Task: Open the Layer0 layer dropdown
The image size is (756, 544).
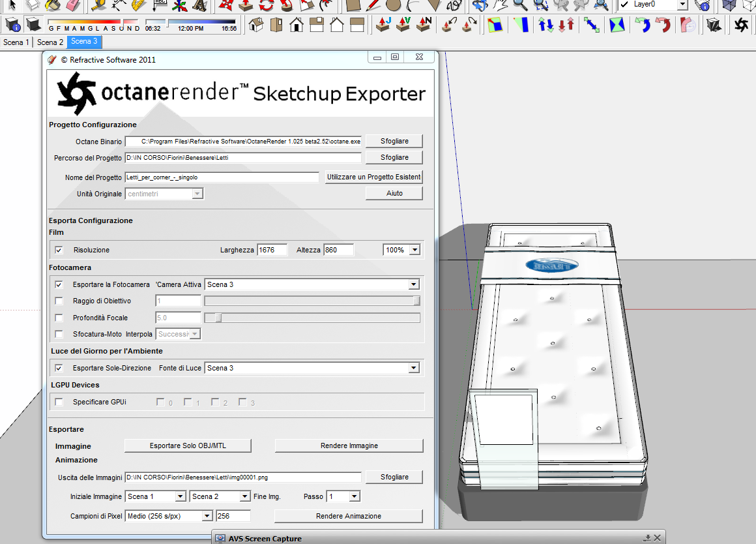Action: click(682, 5)
